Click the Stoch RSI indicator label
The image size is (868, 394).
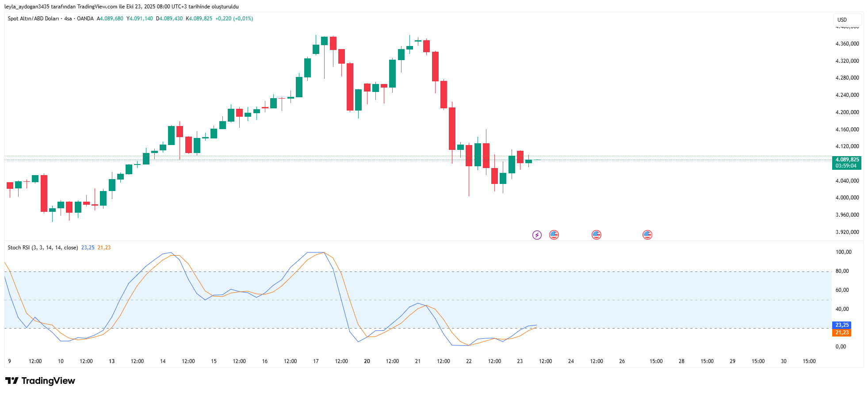coord(42,248)
